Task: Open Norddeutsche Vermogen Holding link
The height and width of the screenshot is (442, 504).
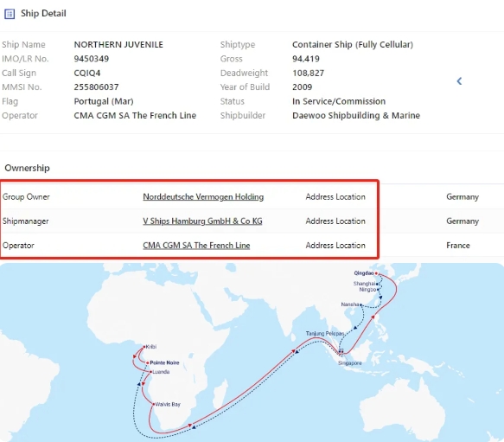Action: [x=203, y=196]
